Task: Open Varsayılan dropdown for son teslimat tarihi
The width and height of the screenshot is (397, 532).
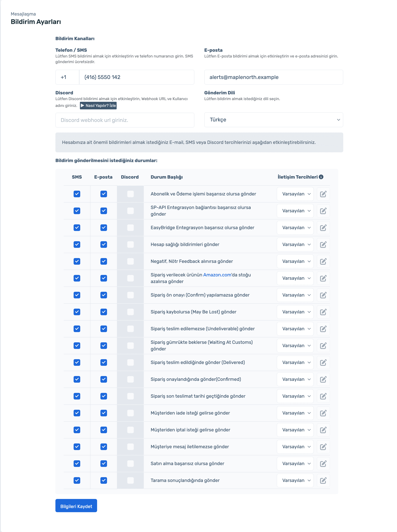Action: point(295,396)
